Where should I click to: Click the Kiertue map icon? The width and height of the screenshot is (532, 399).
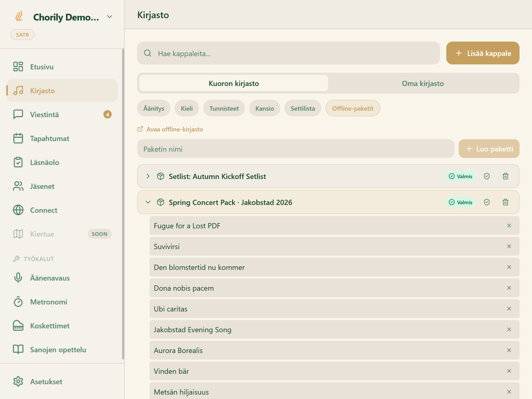point(18,234)
